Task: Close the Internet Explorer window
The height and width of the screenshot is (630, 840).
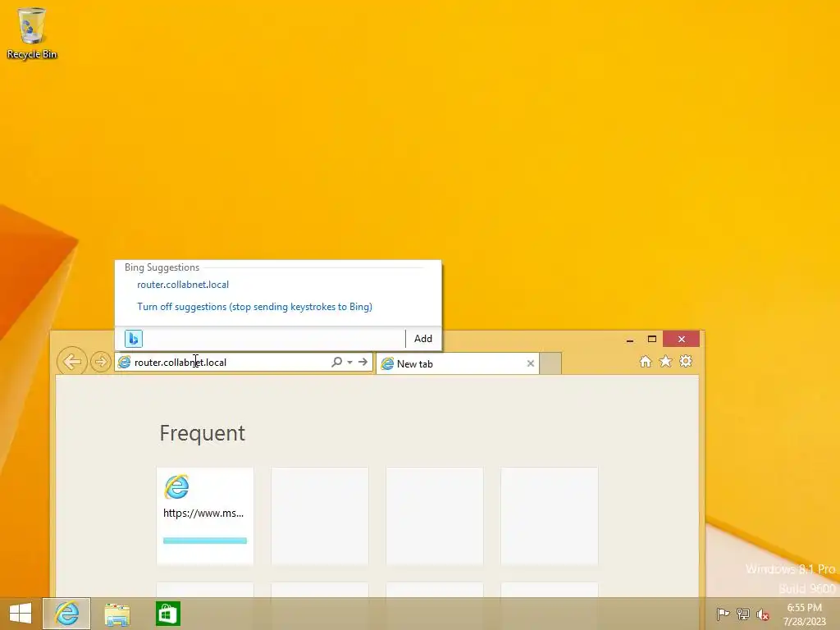Action: pyautogui.click(x=682, y=339)
